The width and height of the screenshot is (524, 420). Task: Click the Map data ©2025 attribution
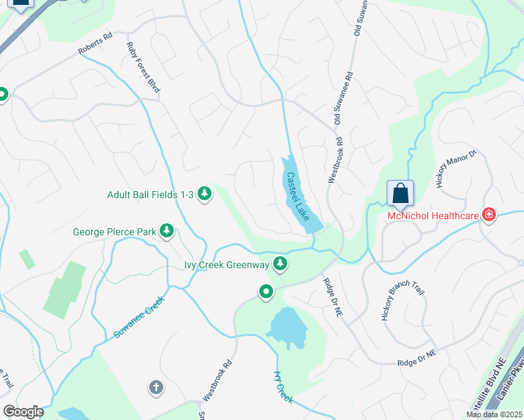tap(494, 414)
